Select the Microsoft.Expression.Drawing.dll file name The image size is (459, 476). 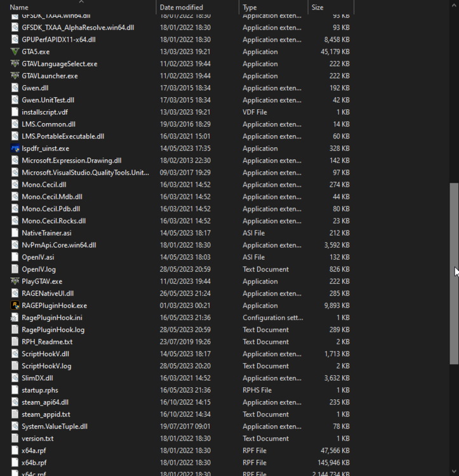tap(71, 161)
